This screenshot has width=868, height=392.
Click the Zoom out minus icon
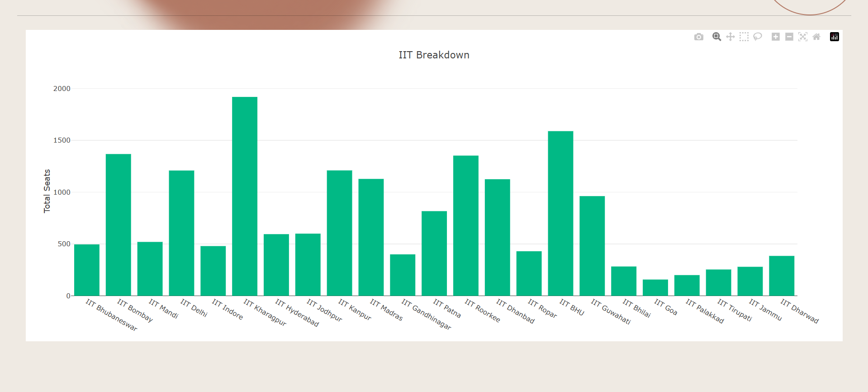pos(789,37)
